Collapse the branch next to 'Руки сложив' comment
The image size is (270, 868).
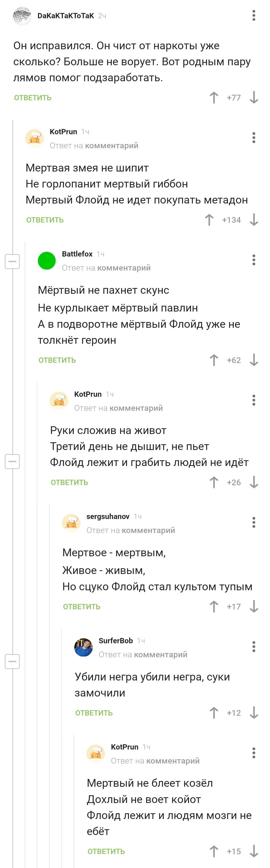(12, 461)
